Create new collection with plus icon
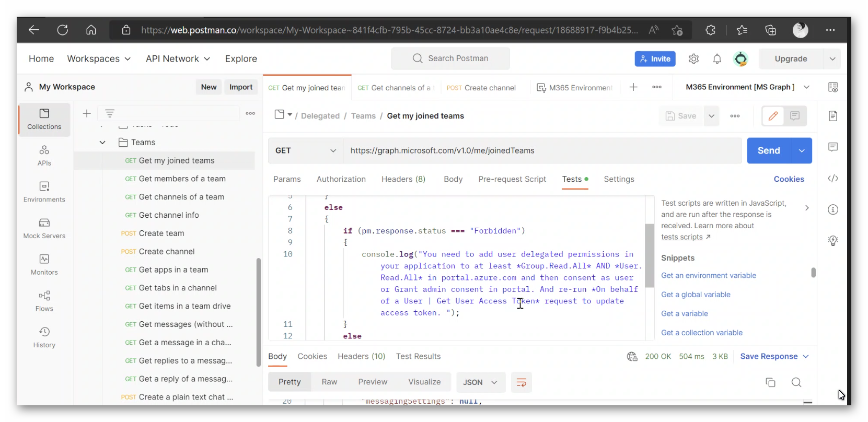Image resolution: width=868 pixels, height=422 pixels. tap(87, 113)
